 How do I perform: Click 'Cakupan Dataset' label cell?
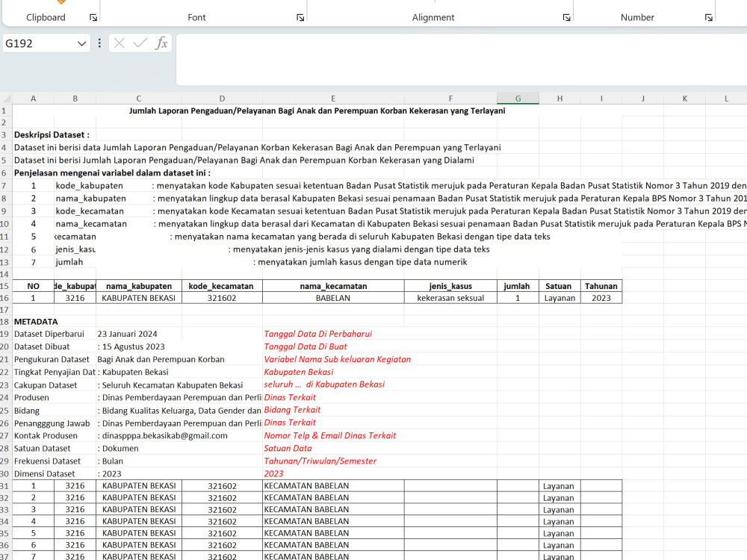tap(46, 385)
